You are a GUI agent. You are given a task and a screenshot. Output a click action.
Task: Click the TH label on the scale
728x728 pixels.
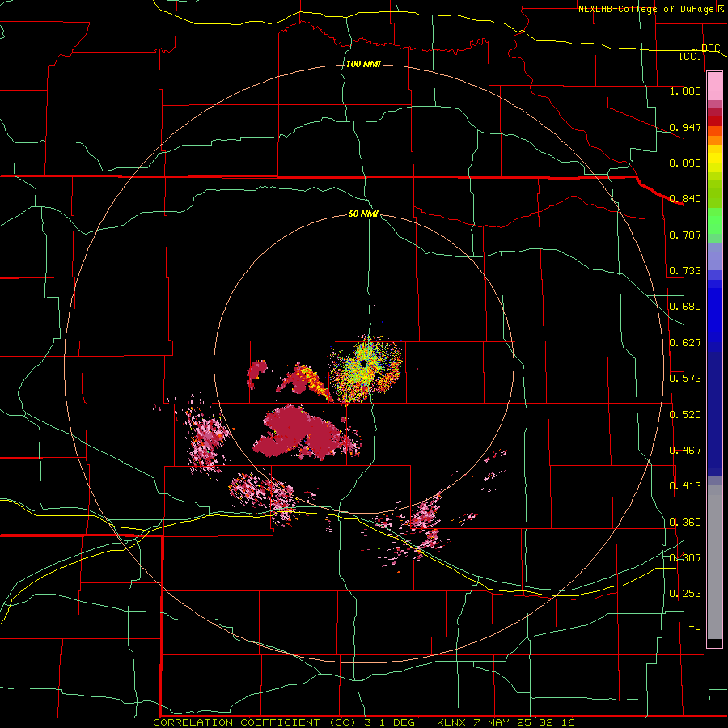click(x=695, y=630)
